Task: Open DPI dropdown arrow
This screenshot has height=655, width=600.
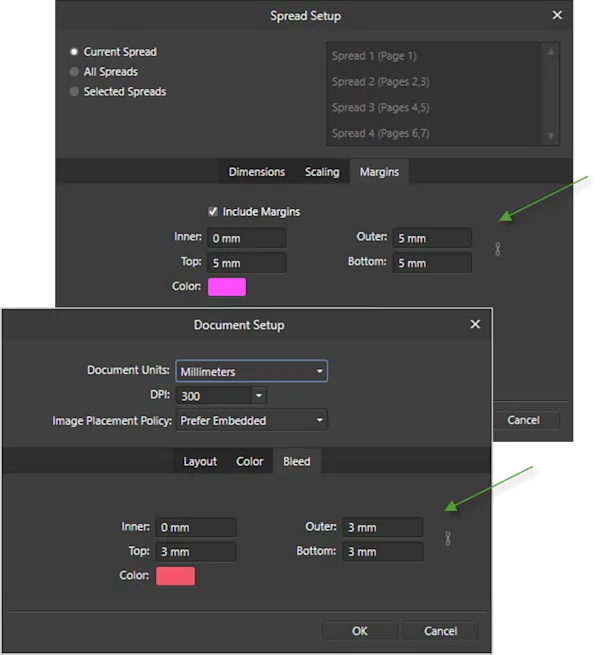Action: pyautogui.click(x=259, y=395)
